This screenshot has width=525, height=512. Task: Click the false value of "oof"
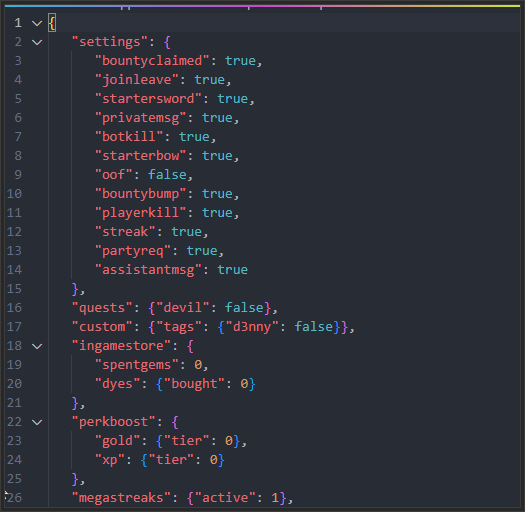click(x=167, y=175)
